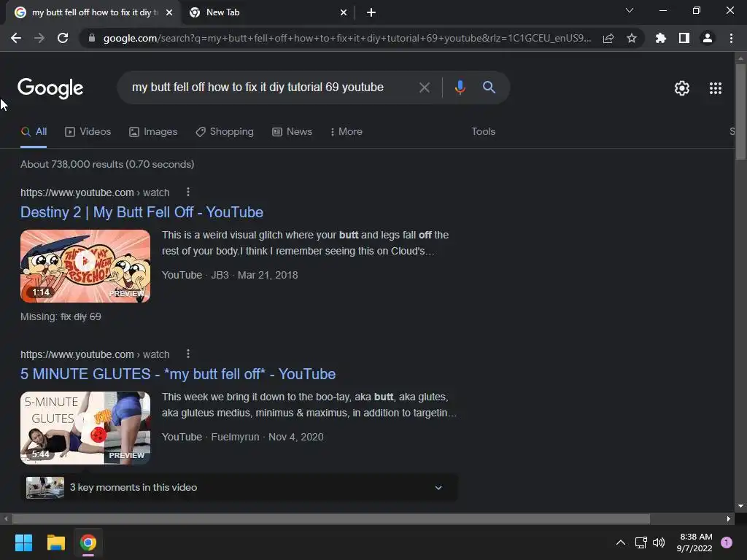Open Chrome three-dot menu
This screenshot has width=747, height=560.
(x=731, y=38)
